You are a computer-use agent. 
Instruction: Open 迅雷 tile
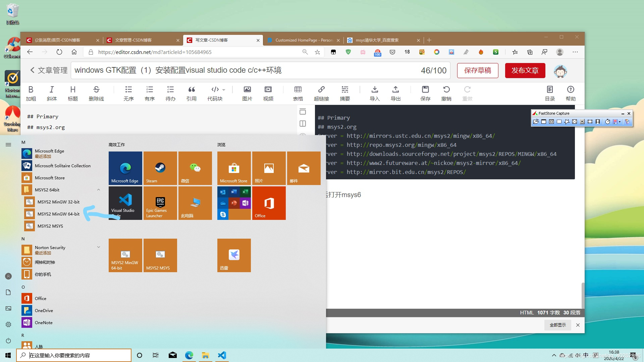click(x=234, y=255)
